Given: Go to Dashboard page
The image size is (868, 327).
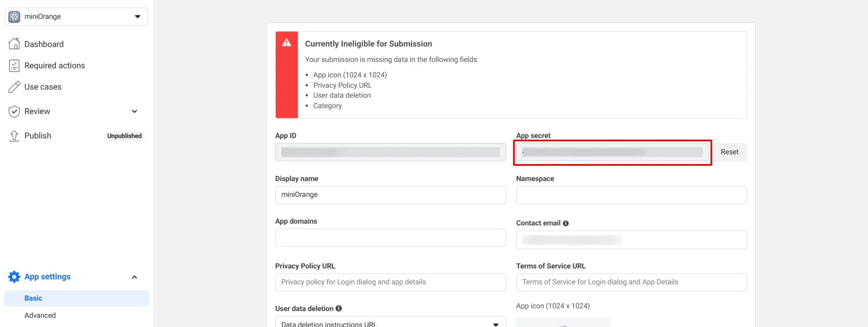Looking at the screenshot, I should pos(44,44).
